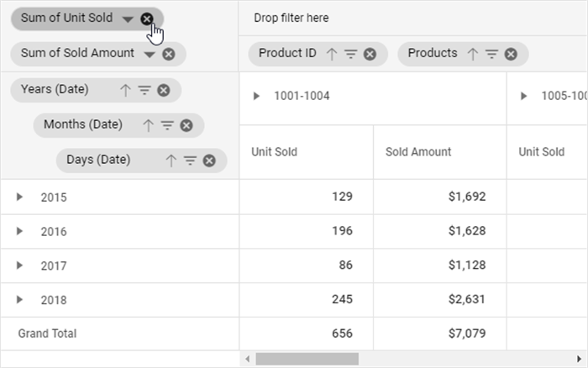Open Sum of Unit Sold aggregation dropdown

coord(127,18)
